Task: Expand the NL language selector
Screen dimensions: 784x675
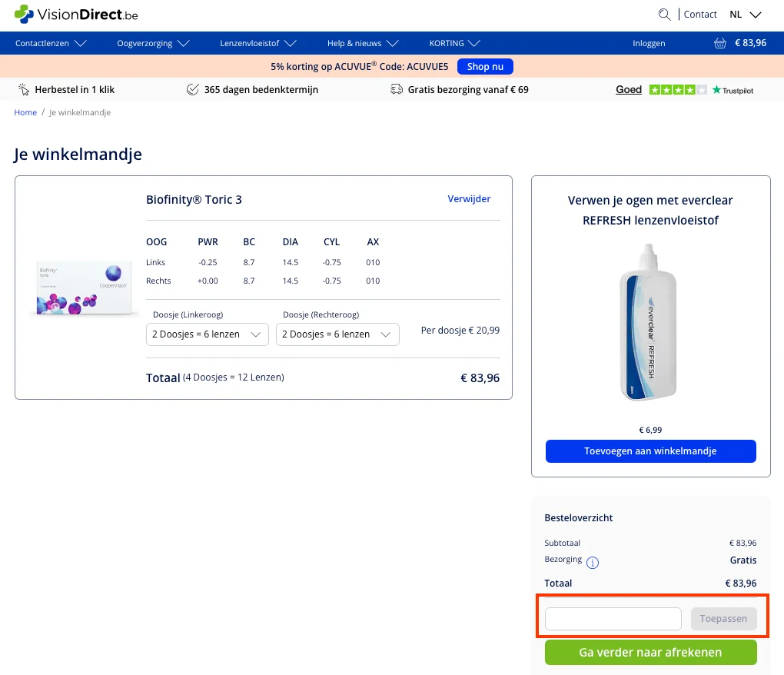Action: point(745,14)
